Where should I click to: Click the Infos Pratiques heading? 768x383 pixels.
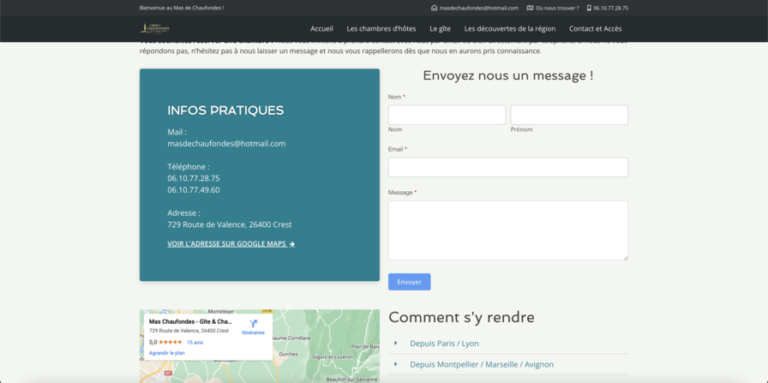[x=225, y=110]
